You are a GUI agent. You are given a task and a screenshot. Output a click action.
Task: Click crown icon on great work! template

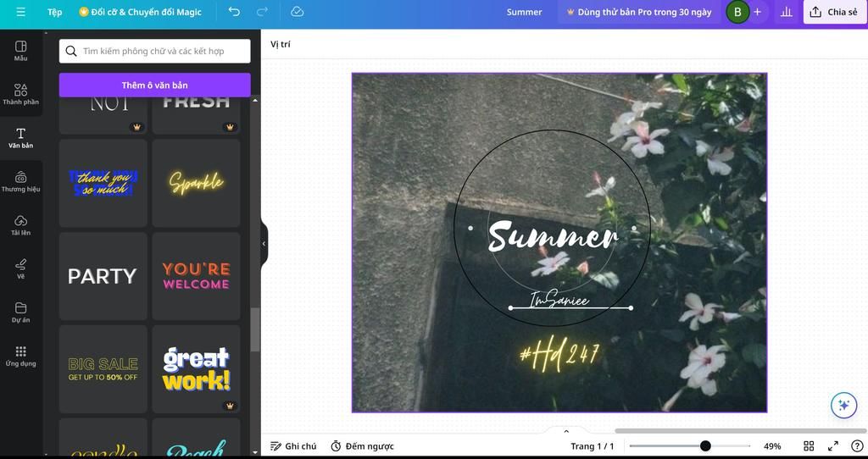click(x=230, y=406)
